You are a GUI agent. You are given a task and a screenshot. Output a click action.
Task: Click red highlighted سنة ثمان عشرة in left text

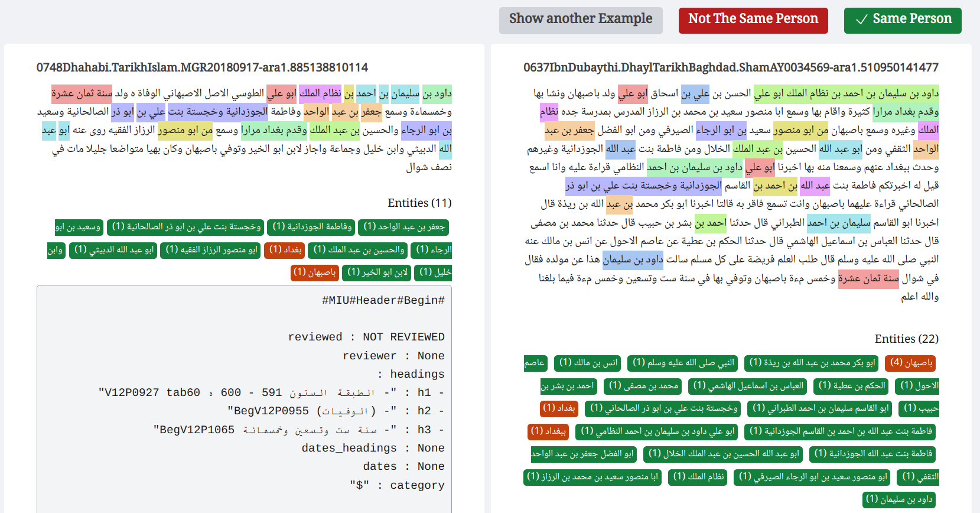(x=82, y=93)
